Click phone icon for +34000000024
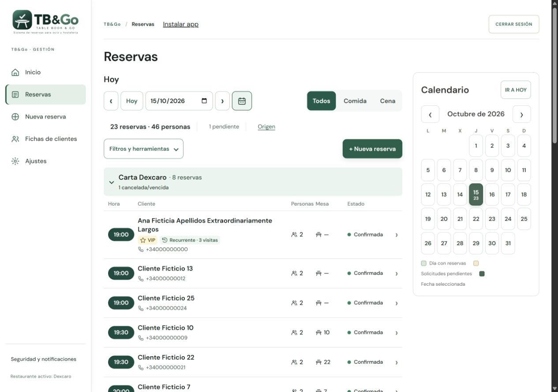Screen dimensions: 558x392 141,308
